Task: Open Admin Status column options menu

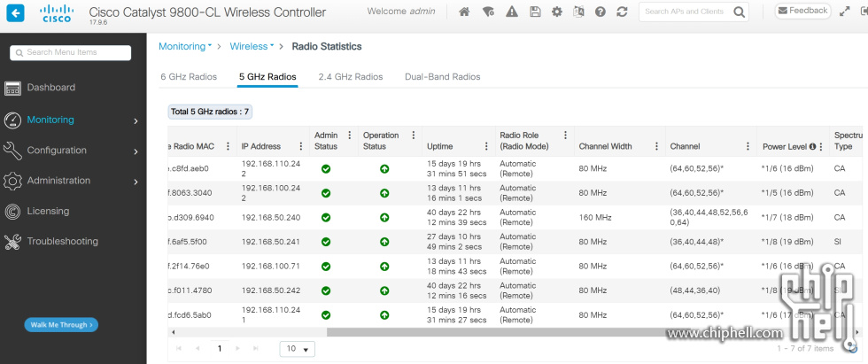Action: click(x=349, y=135)
